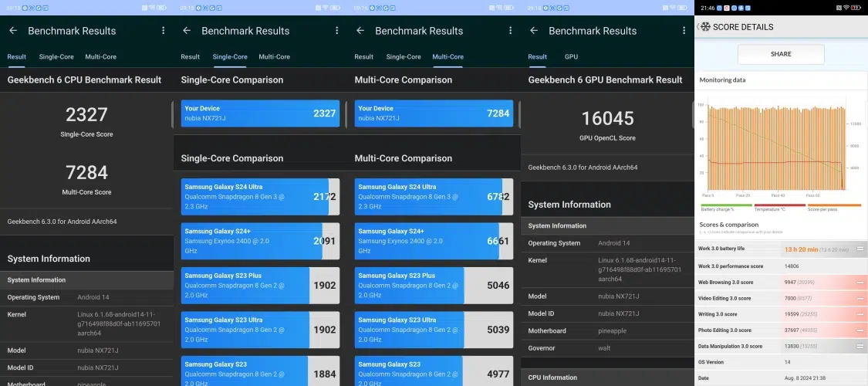
Task: Tap the SHARE button in Score Details
Action: point(781,54)
